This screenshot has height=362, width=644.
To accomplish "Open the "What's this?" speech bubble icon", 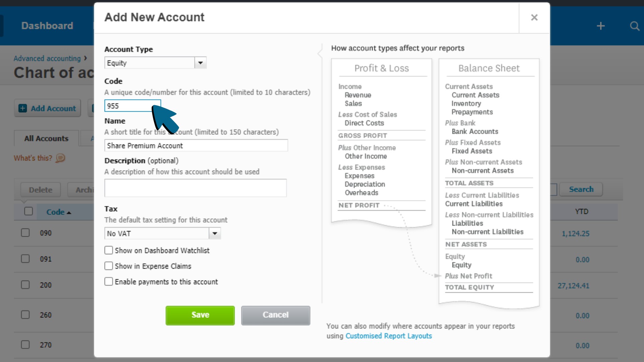I will [x=60, y=159].
